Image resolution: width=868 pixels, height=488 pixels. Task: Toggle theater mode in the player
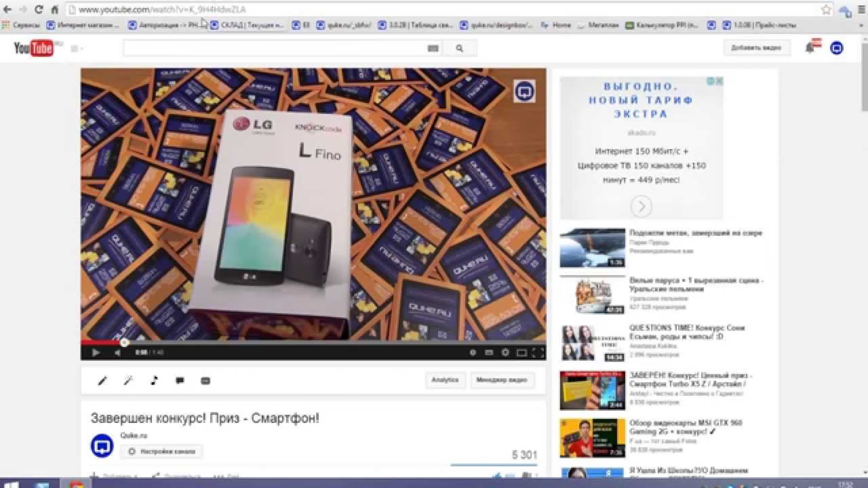coord(521,353)
